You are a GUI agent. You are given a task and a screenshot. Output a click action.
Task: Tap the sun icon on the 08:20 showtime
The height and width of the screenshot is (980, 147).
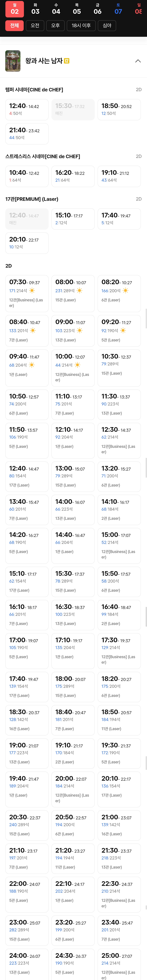click(125, 291)
